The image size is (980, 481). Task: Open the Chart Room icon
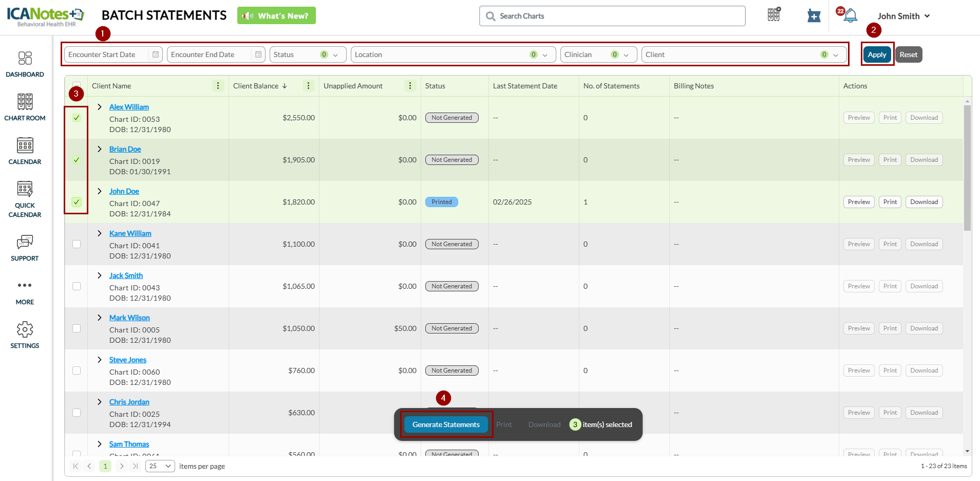(x=25, y=102)
